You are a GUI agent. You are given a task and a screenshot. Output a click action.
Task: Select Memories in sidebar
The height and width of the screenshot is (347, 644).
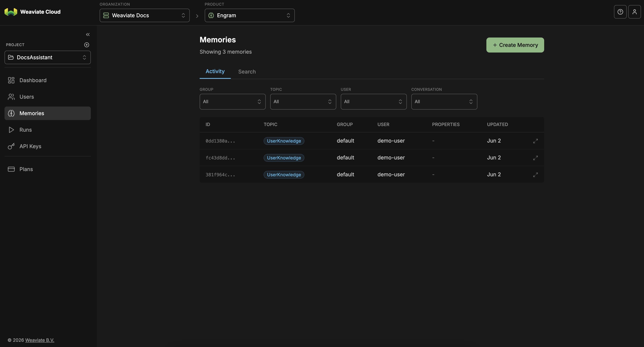pyautogui.click(x=47, y=113)
